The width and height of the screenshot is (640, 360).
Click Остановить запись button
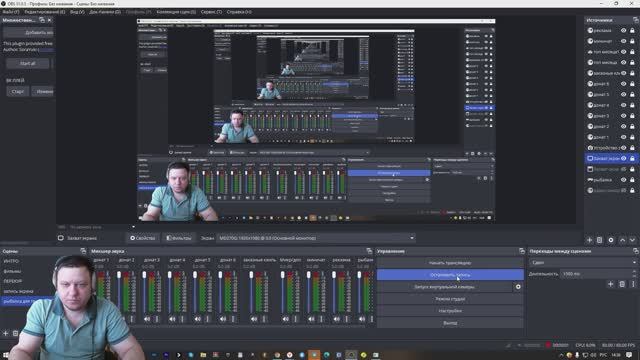click(x=450, y=275)
